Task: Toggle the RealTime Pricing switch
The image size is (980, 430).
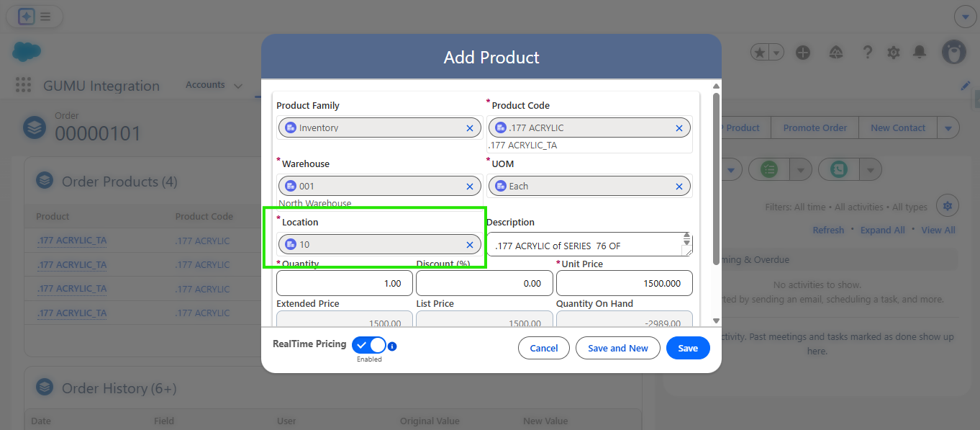Action: tap(369, 345)
